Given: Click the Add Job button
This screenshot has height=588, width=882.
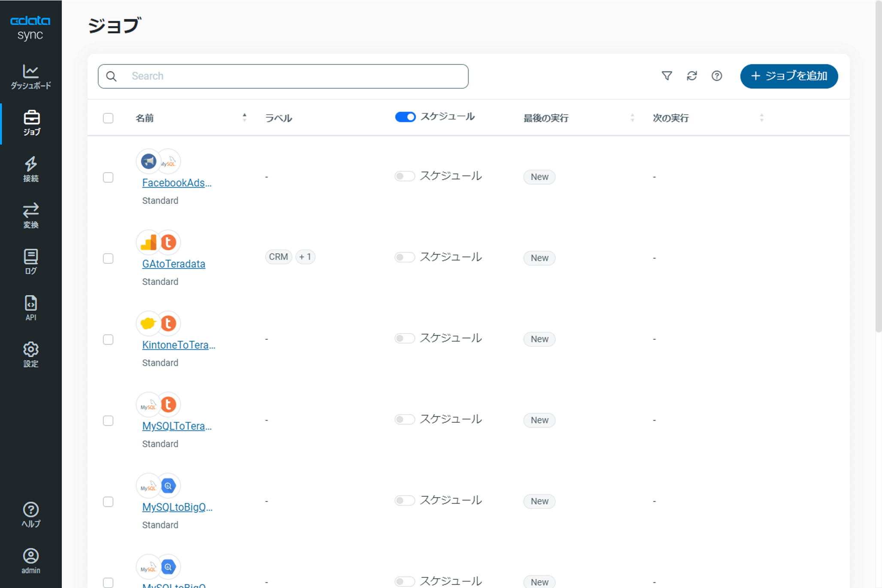Looking at the screenshot, I should [788, 76].
